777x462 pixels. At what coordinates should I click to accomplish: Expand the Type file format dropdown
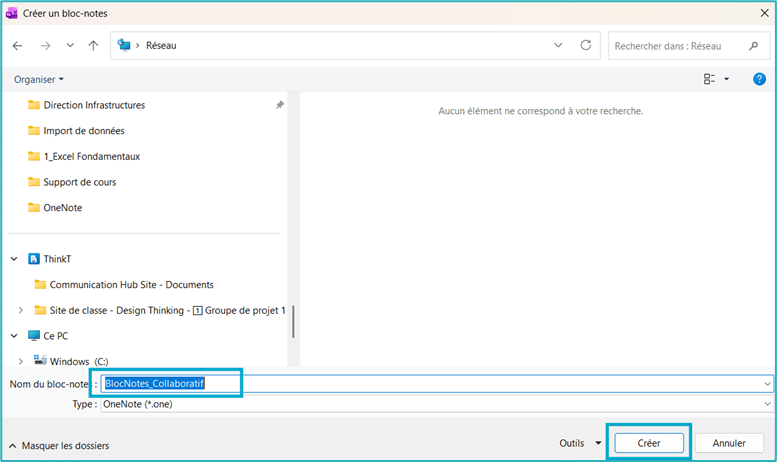(x=767, y=404)
